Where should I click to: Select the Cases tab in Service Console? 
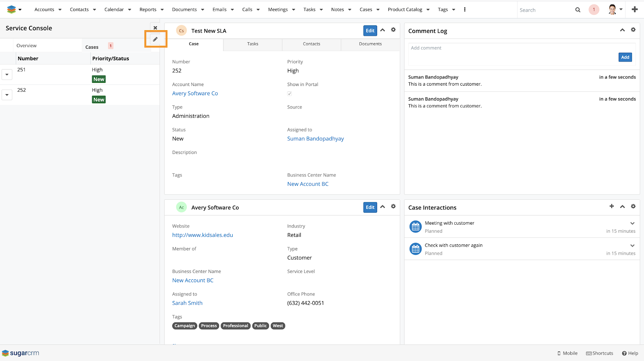click(92, 47)
